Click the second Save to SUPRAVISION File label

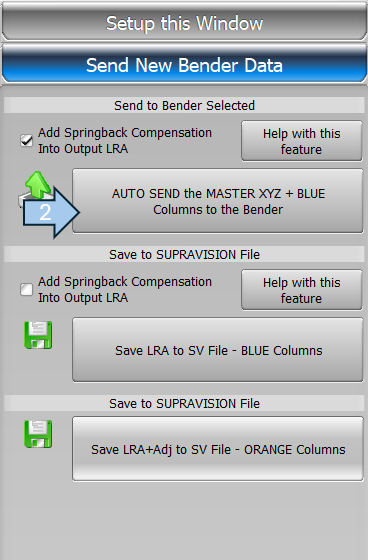point(184,403)
